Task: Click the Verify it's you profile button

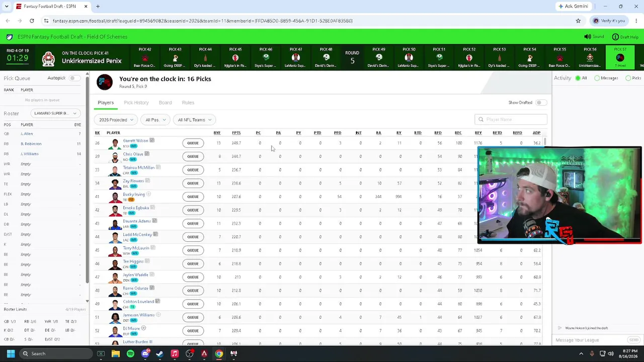Action: [609, 21]
